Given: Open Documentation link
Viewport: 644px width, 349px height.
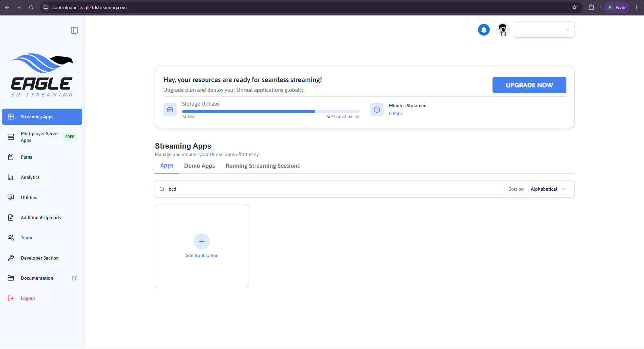Looking at the screenshot, I should 42,278.
